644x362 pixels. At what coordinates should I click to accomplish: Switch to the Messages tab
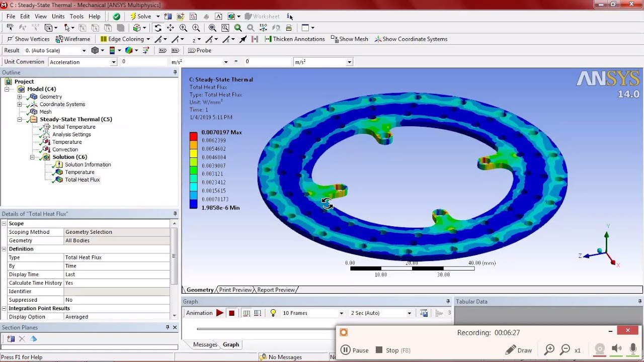click(205, 344)
